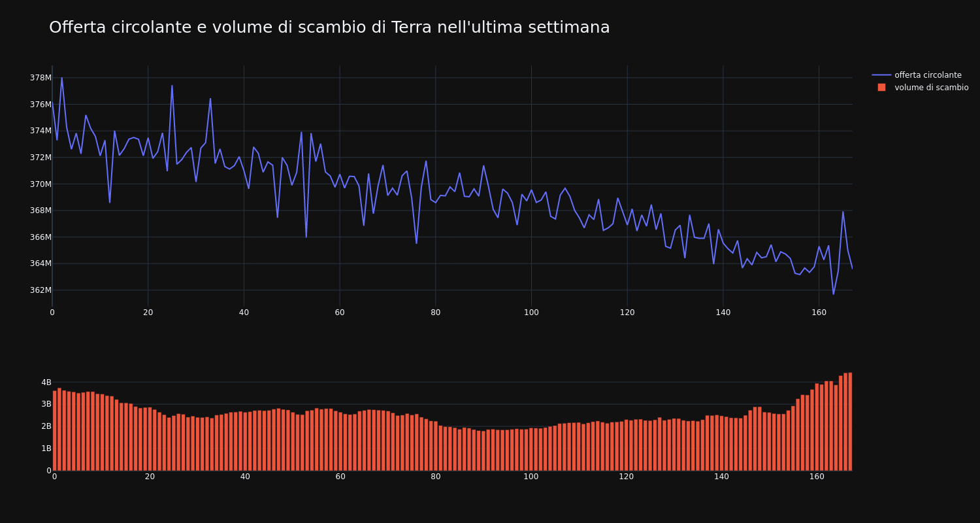This screenshot has width=980, height=523.
Task: Click the 376M y-axis label
Action: (41, 105)
